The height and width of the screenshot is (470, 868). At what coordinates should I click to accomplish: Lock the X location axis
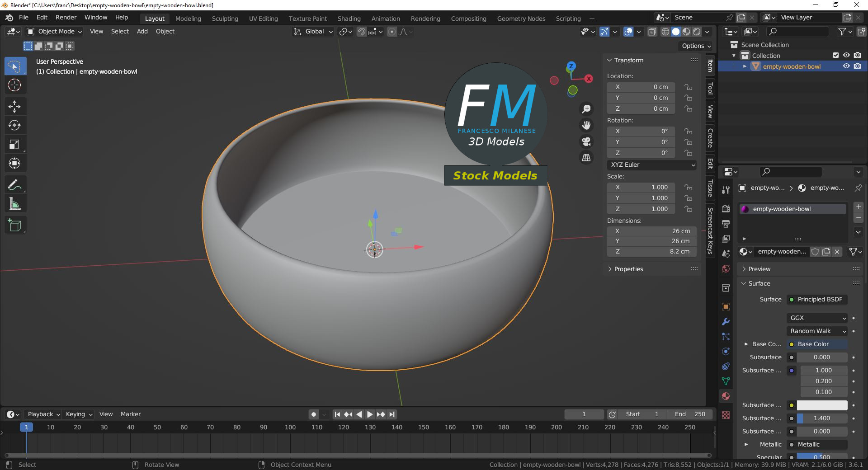tap(688, 87)
